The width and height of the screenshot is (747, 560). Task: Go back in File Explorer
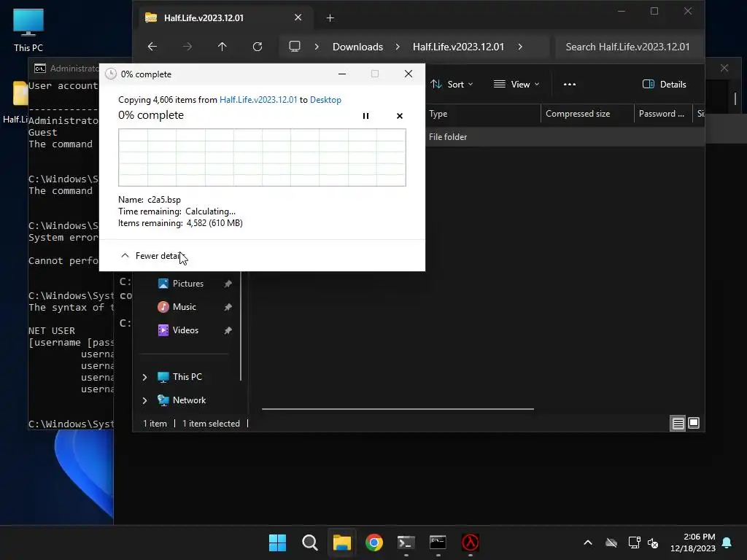[x=152, y=47]
